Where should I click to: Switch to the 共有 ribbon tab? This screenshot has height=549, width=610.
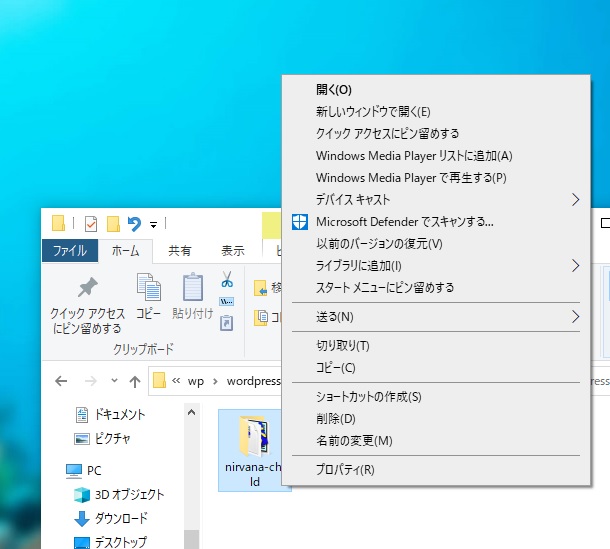coord(179,251)
